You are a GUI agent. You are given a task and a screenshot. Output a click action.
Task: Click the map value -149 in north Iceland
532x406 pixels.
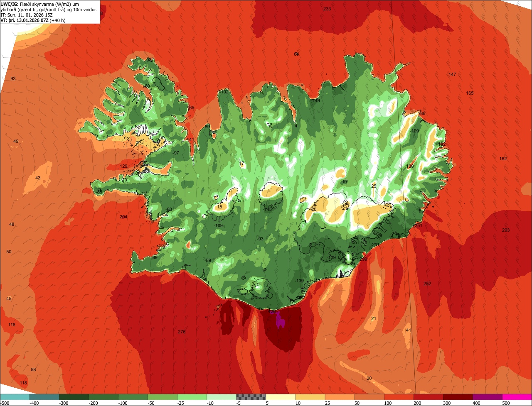[x=315, y=100]
